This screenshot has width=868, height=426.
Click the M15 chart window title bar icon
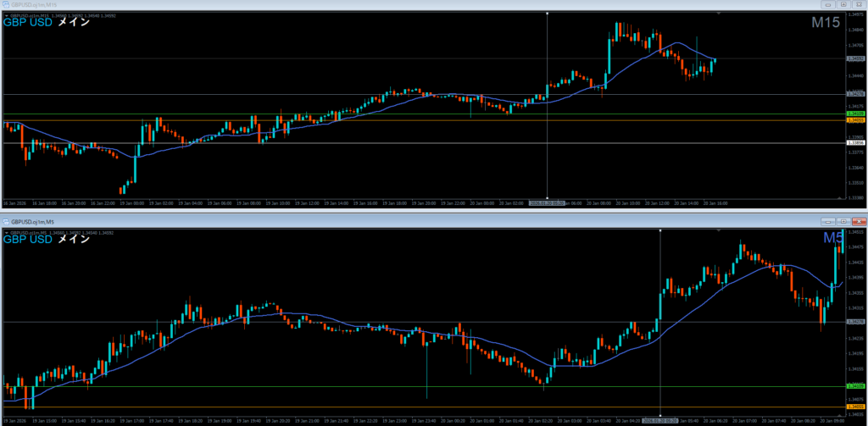point(5,4)
